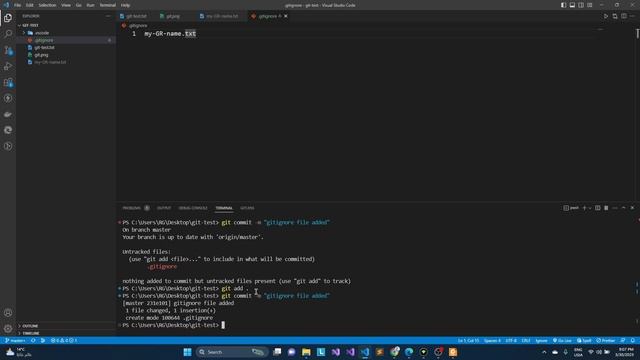This screenshot has height=360, width=640.
Task: Open the Extensions view
Action: (x=8, y=82)
